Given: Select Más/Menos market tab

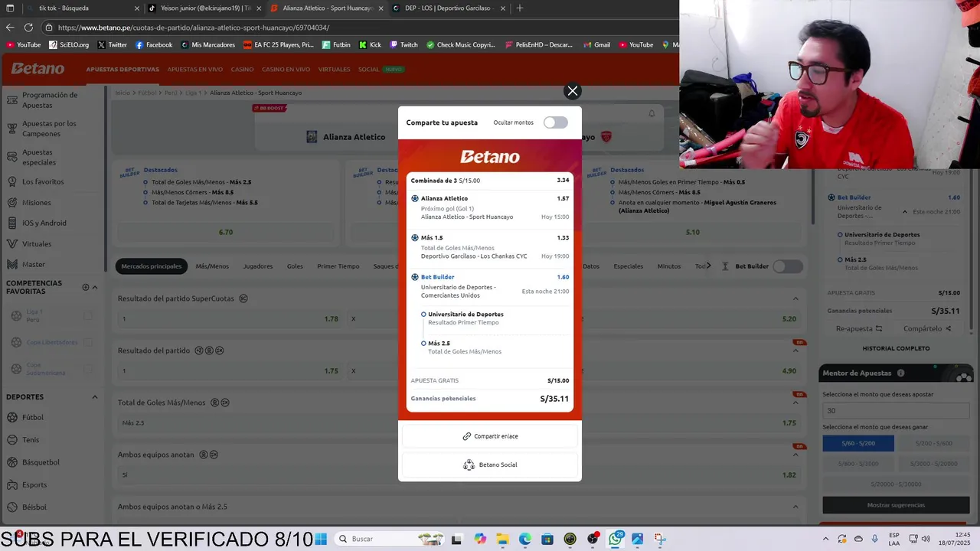Looking at the screenshot, I should [212, 266].
